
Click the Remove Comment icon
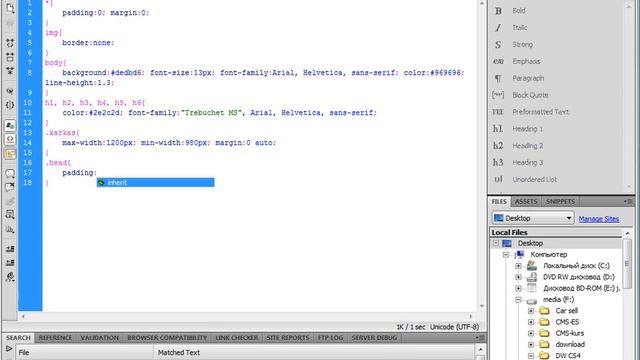coord(10,187)
